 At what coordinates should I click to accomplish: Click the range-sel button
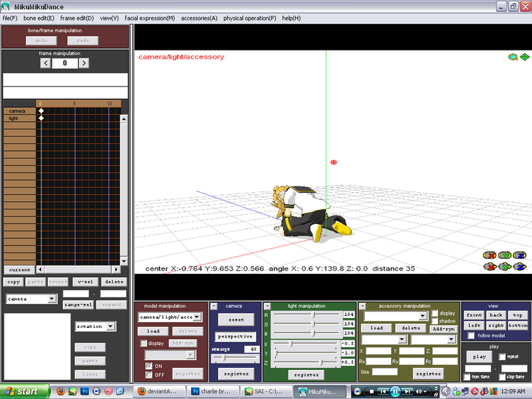(x=78, y=305)
